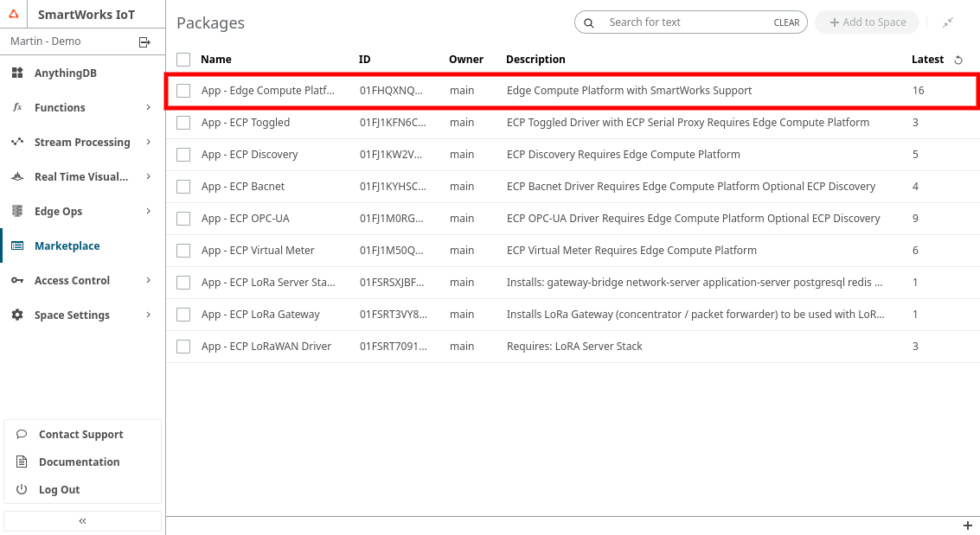Sort by the Name column header
Image resolution: width=980 pixels, height=535 pixels.
coord(215,60)
